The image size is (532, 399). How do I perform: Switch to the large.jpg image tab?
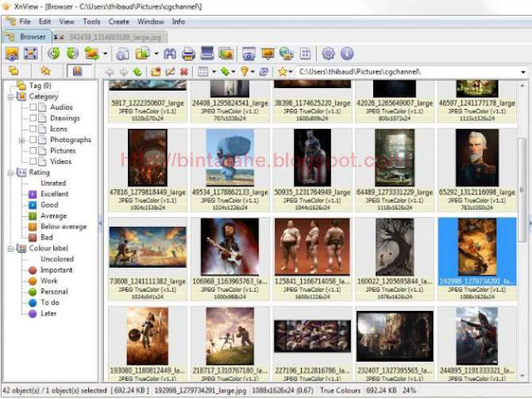click(110, 37)
